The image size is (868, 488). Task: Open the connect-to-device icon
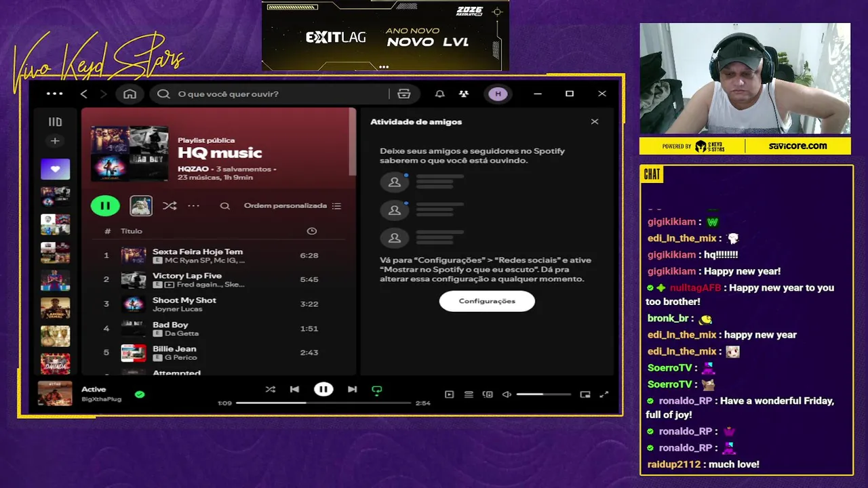[x=488, y=394]
